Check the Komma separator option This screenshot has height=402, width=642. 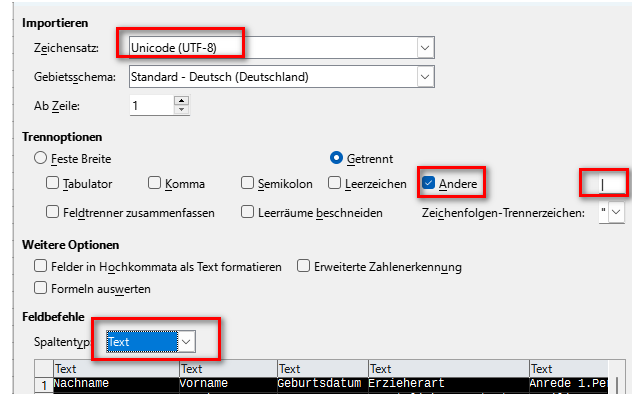(155, 184)
